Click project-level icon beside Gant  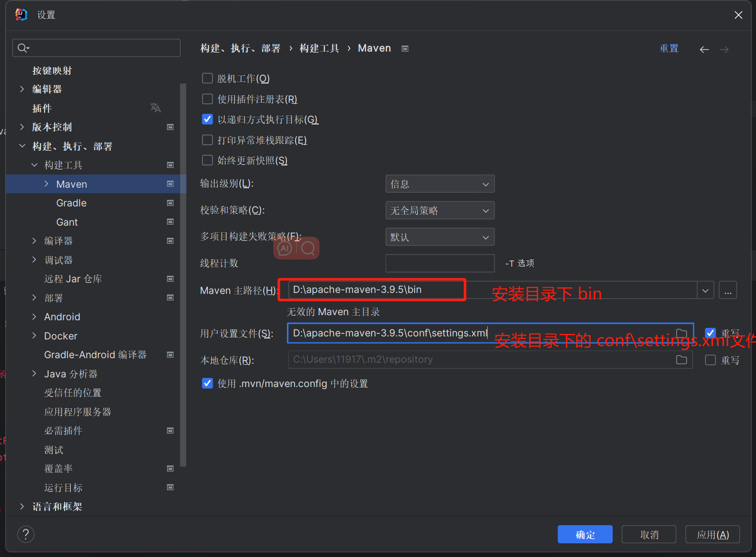tap(171, 222)
